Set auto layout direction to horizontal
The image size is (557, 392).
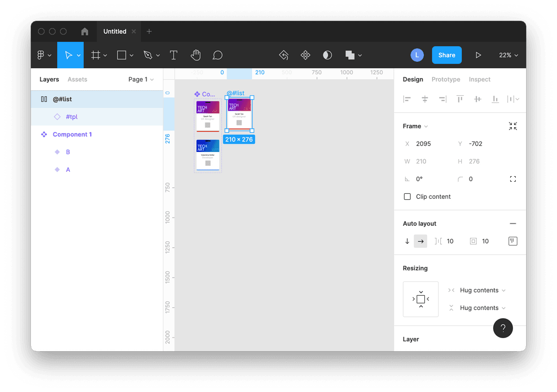click(421, 241)
